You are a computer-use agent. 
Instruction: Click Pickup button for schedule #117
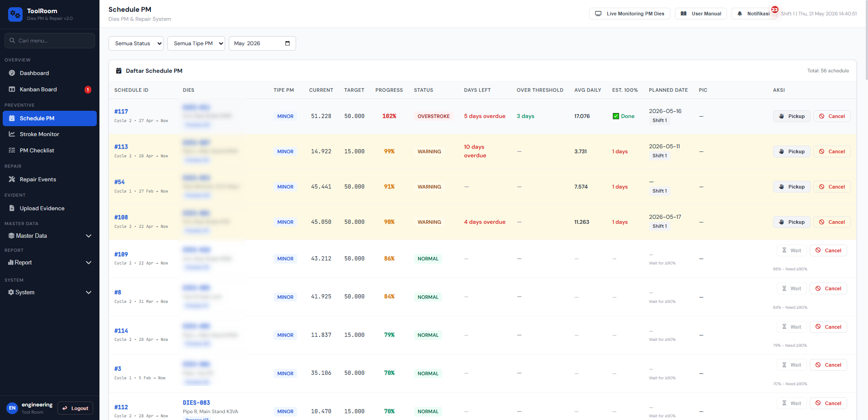(x=792, y=116)
